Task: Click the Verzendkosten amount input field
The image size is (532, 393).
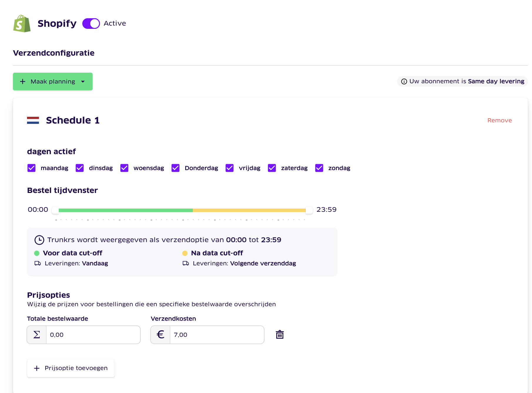Action: click(217, 335)
